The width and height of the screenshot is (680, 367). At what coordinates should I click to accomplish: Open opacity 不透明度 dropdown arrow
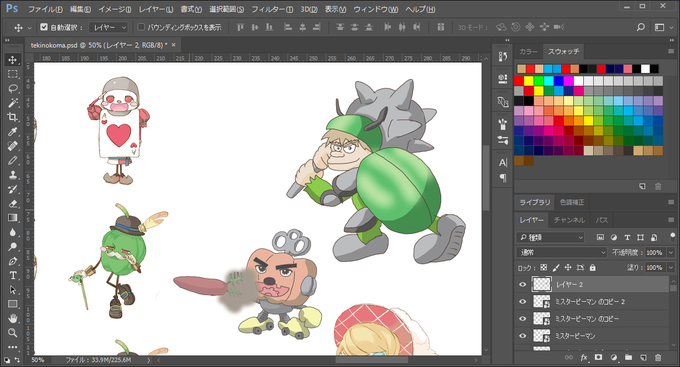(x=671, y=252)
